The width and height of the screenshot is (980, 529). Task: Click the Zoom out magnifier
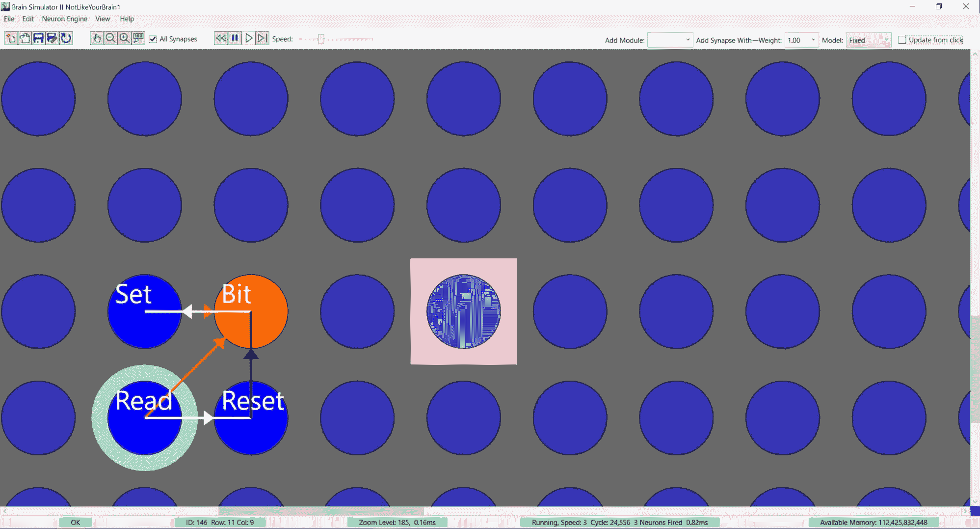[110, 38]
